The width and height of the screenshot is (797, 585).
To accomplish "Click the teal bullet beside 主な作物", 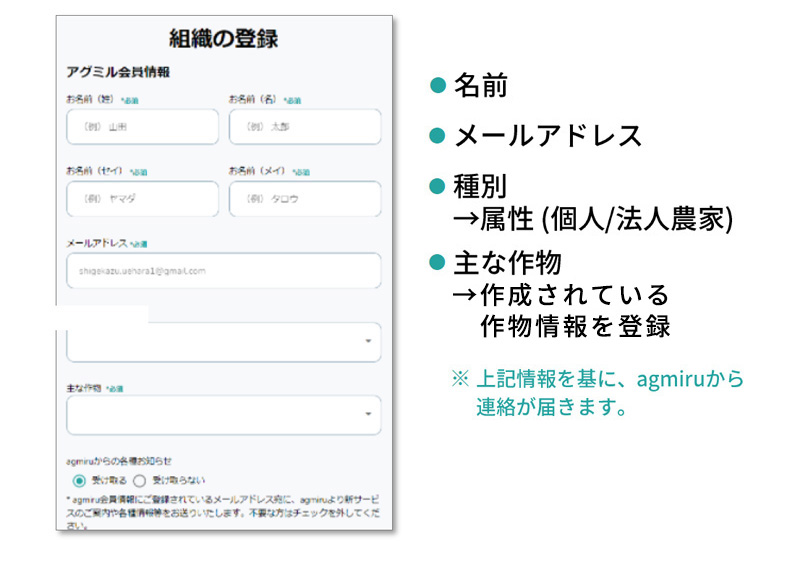I will point(436,262).
